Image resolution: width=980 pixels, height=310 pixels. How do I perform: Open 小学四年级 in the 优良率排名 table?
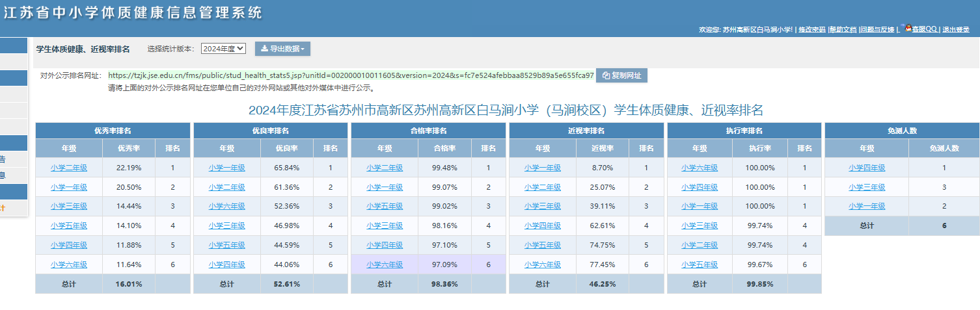click(x=227, y=265)
